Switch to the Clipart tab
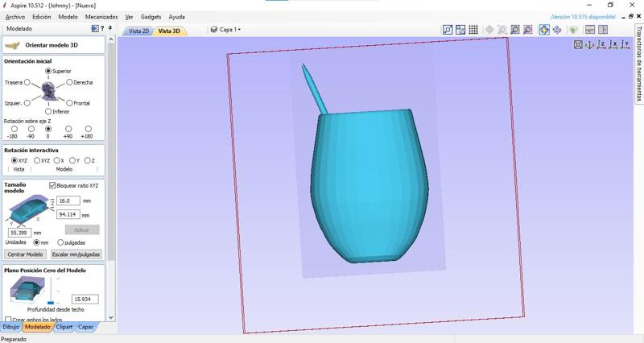This screenshot has width=644, height=343. tap(64, 327)
